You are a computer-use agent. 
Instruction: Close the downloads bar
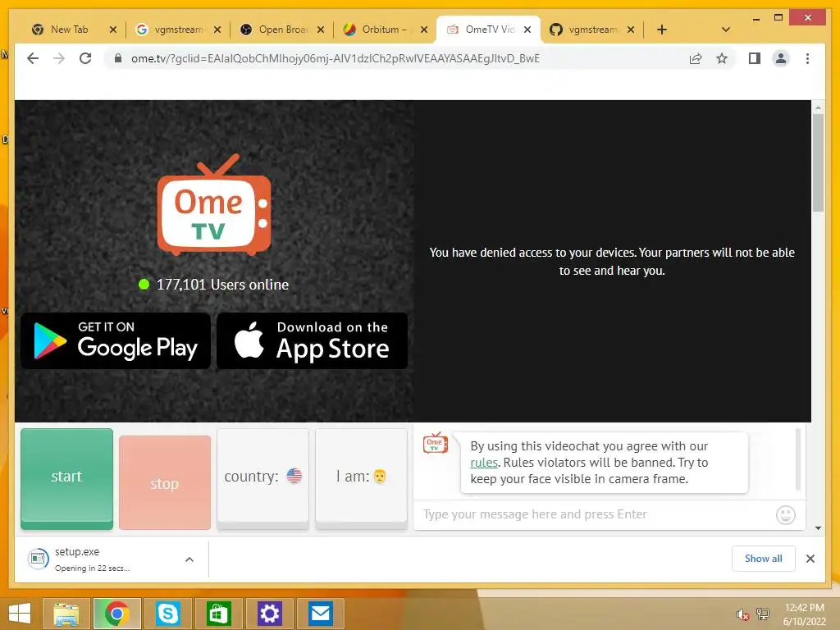(x=810, y=559)
